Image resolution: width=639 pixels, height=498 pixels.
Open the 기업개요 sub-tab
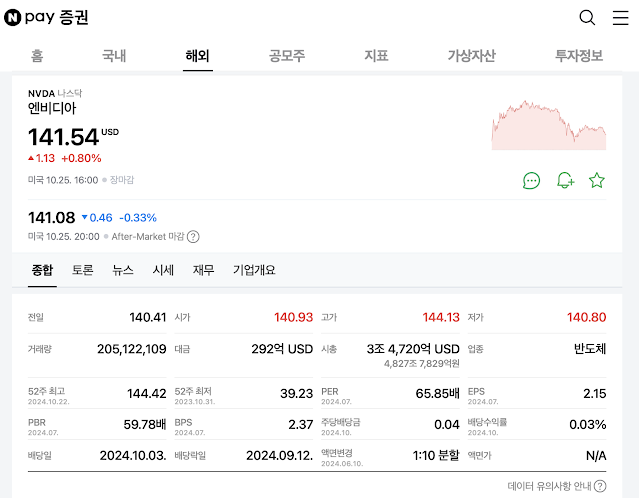pos(254,270)
